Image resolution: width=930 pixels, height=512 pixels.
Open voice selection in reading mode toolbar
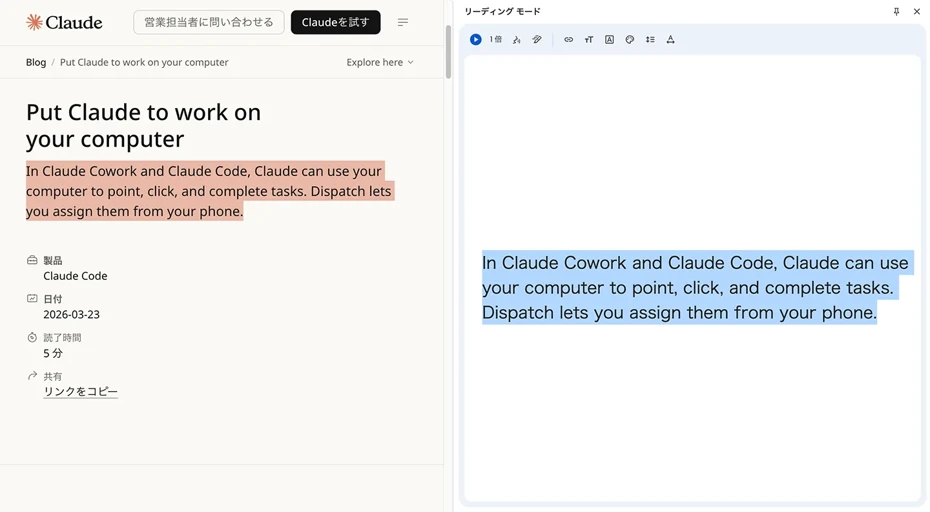pos(517,39)
